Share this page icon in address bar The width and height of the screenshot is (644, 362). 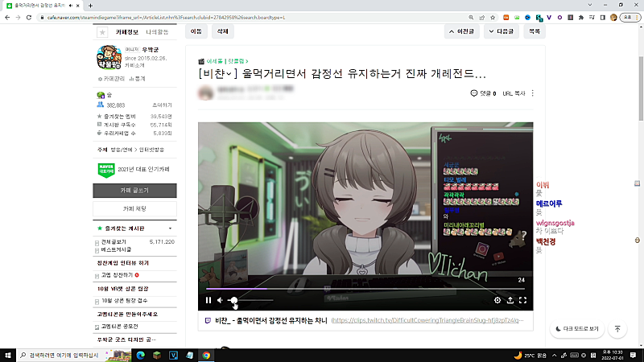(481, 17)
